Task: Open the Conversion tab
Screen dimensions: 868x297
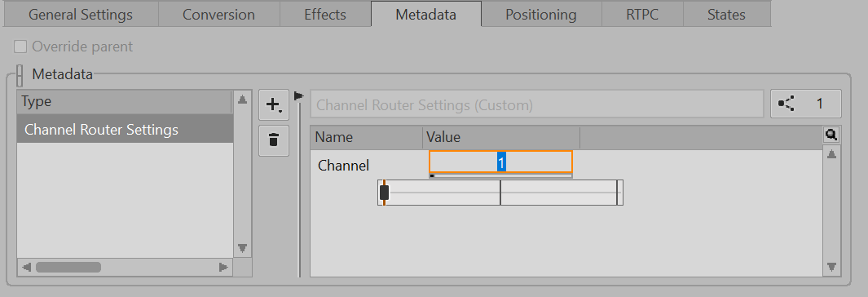Action: click(218, 15)
